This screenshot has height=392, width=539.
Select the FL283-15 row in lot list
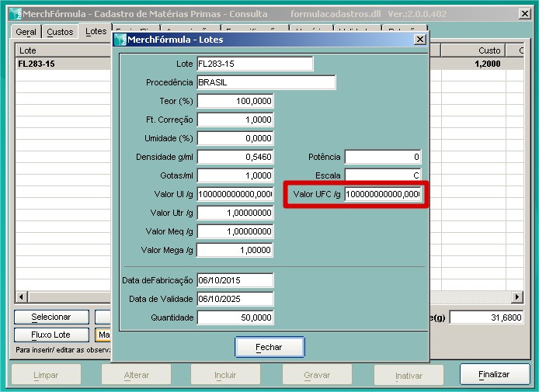tap(62, 64)
